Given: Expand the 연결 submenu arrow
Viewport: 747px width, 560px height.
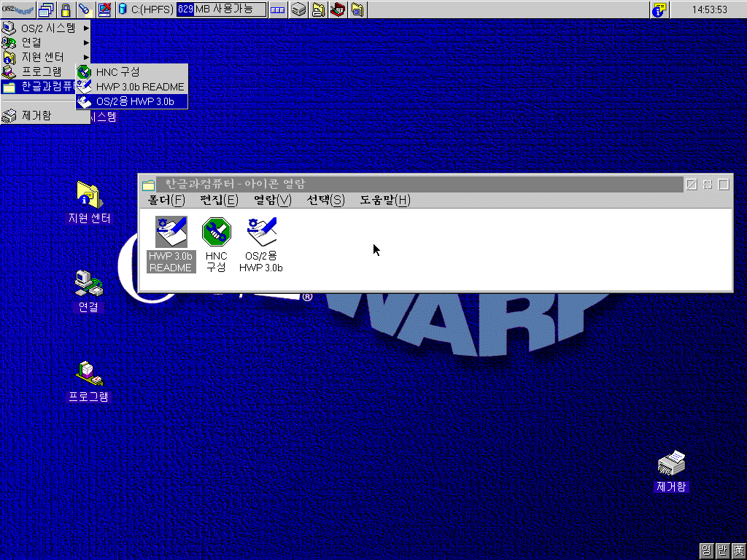Looking at the screenshot, I should point(86,42).
